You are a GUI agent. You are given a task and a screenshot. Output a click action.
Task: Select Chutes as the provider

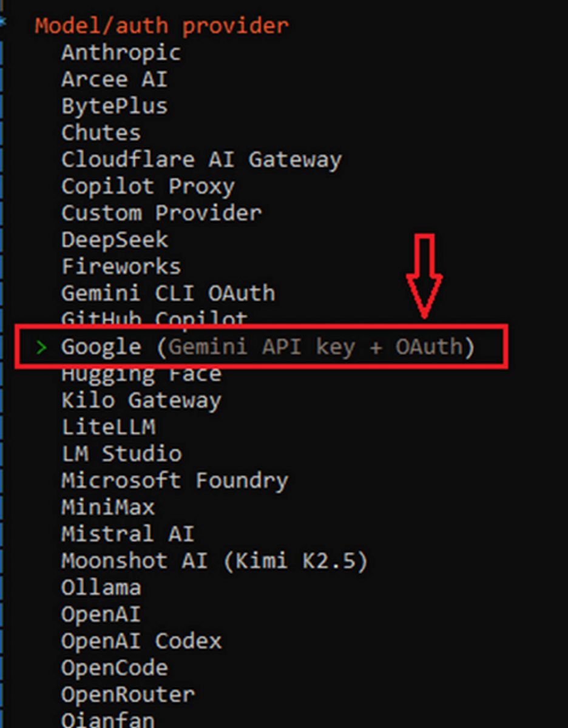point(101,133)
